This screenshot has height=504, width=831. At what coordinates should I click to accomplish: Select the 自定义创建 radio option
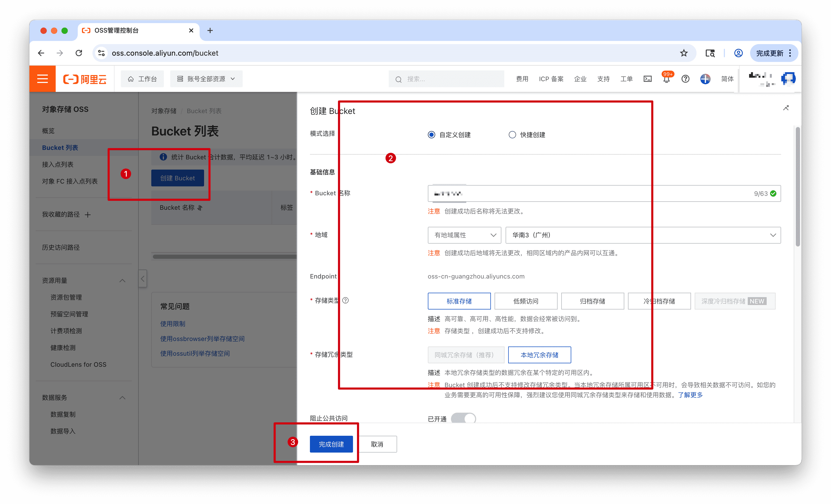[x=431, y=135]
